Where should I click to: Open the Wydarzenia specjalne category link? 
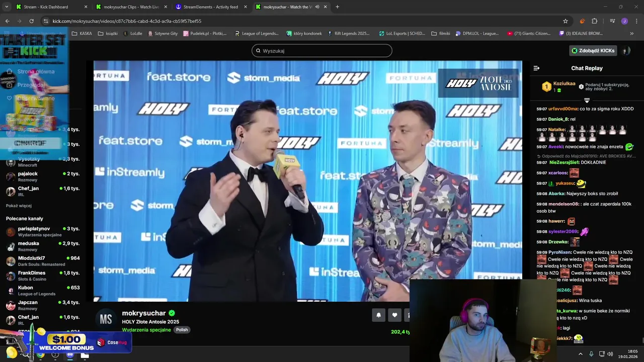click(146, 330)
